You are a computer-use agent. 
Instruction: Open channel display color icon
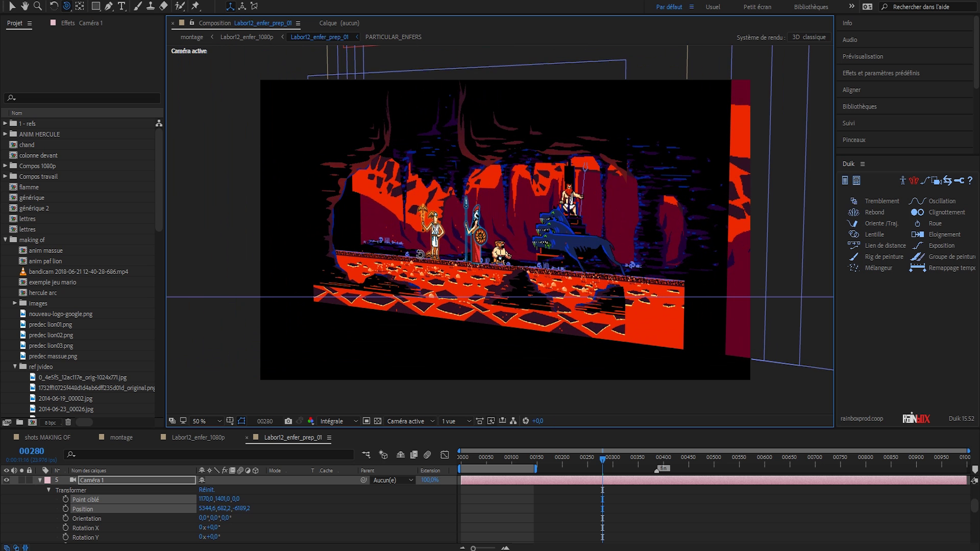click(x=311, y=421)
